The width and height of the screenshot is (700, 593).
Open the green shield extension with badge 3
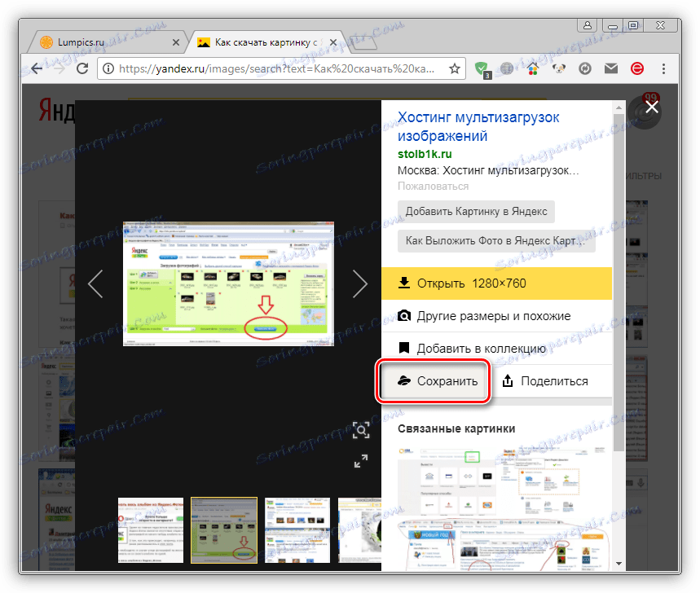click(x=482, y=68)
